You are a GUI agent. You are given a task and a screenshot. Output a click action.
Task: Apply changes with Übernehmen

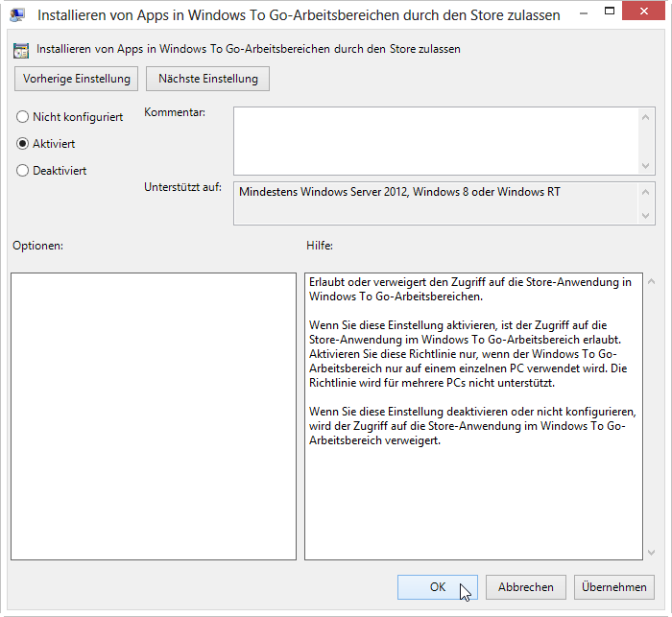tap(613, 587)
